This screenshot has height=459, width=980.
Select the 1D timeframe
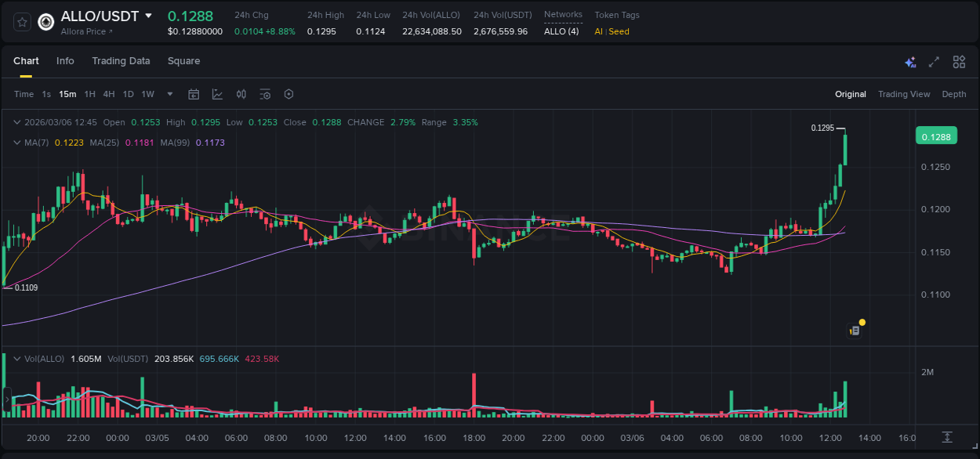(x=128, y=94)
